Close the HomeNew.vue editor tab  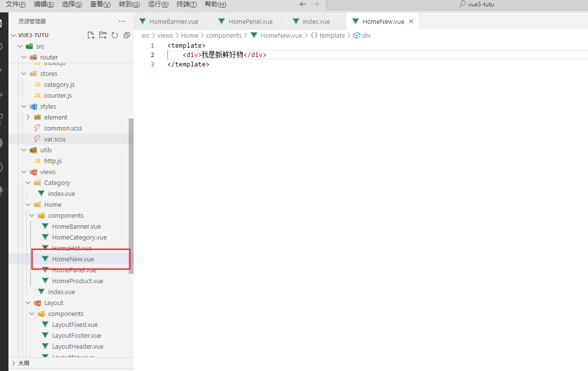[x=411, y=21]
